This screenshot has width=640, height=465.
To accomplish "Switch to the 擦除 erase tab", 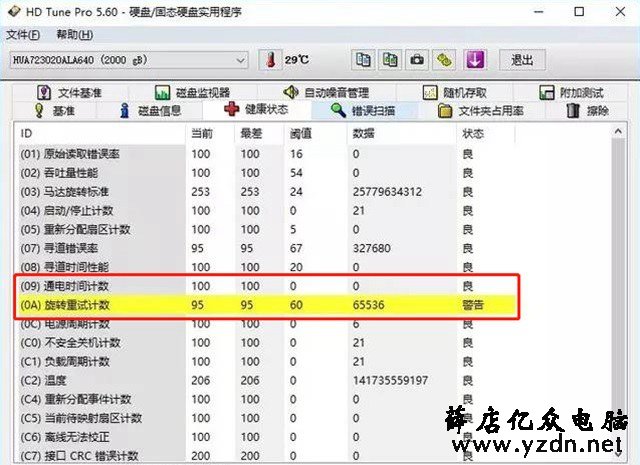I will click(x=588, y=111).
